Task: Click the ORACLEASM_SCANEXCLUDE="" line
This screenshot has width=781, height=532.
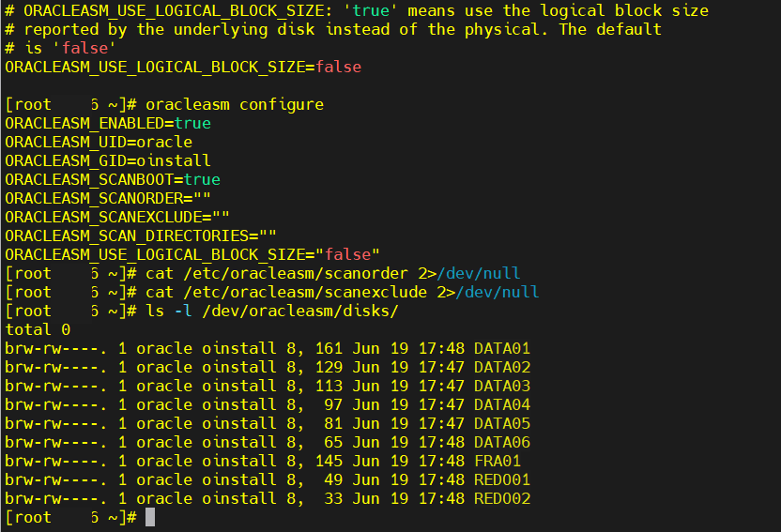Action: coord(117,217)
